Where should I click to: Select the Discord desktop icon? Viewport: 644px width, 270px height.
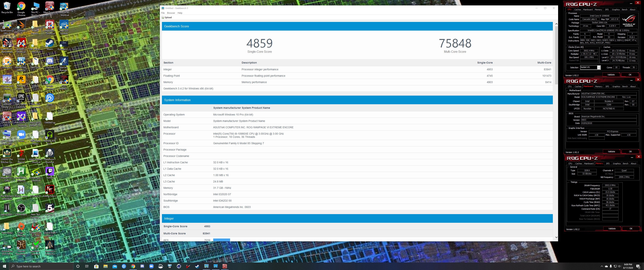pyautogui.click(x=49, y=63)
